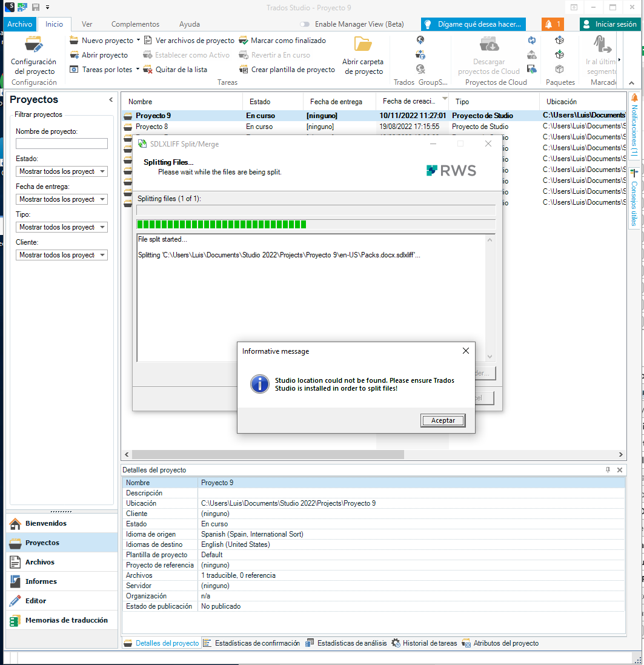
Task: Open the Archivo menu tab
Action: (x=20, y=24)
